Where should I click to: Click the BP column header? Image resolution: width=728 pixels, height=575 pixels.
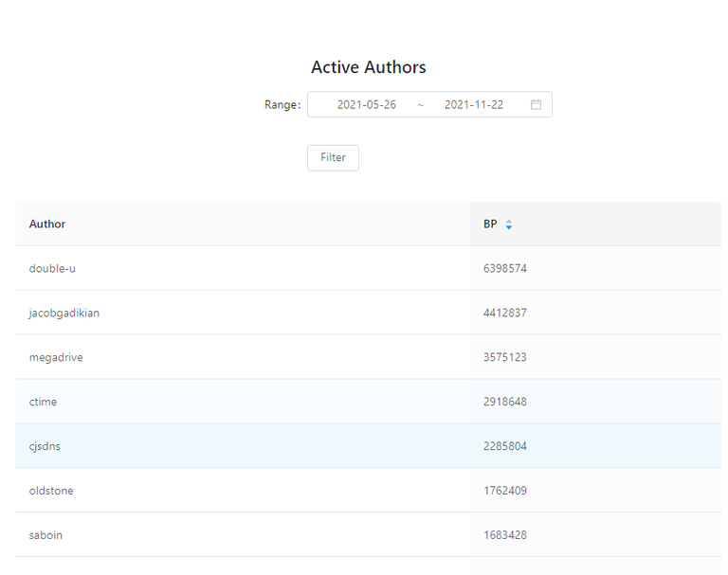[x=595, y=225]
